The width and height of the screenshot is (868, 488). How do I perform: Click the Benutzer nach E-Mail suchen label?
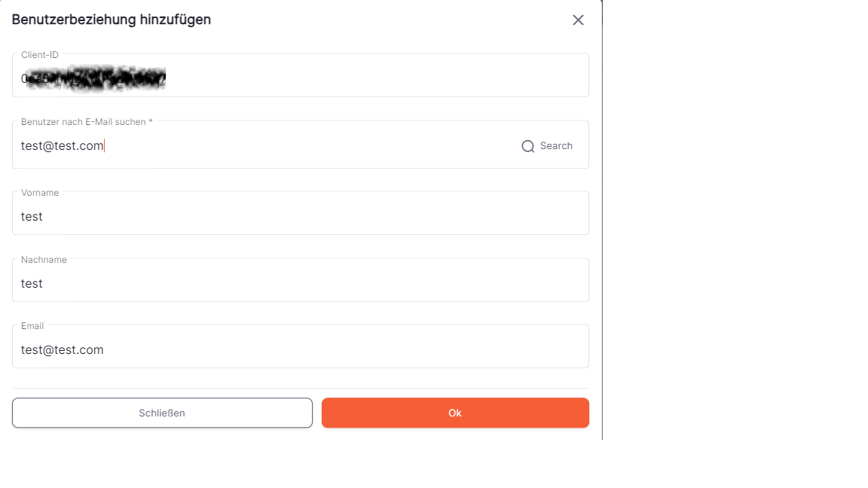point(87,122)
